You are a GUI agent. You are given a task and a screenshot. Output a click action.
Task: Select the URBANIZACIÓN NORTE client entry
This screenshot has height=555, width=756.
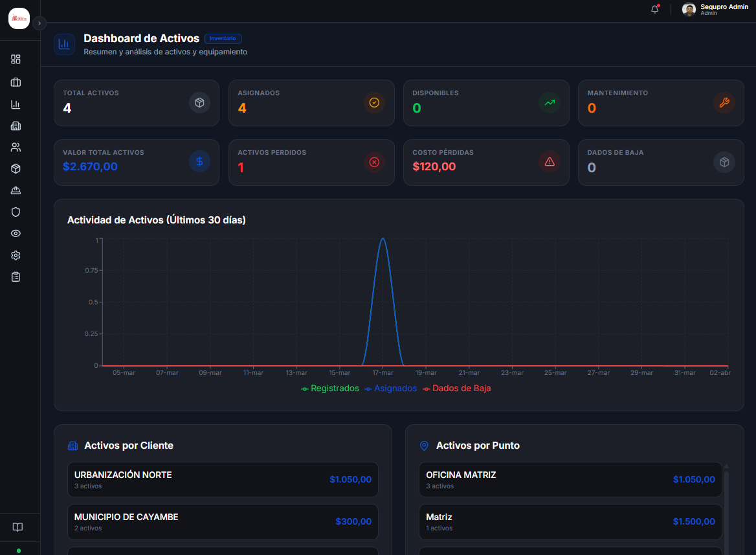[x=223, y=479]
